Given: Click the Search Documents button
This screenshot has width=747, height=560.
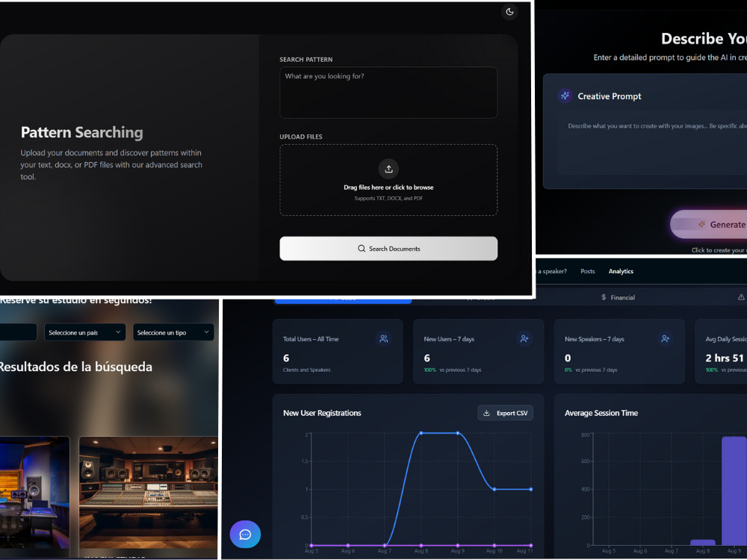Looking at the screenshot, I should point(388,249).
